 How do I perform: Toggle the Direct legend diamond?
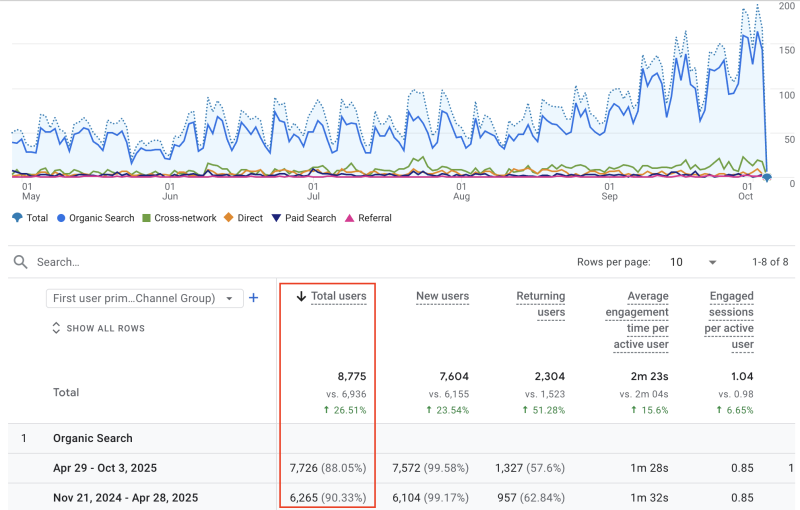click(229, 218)
